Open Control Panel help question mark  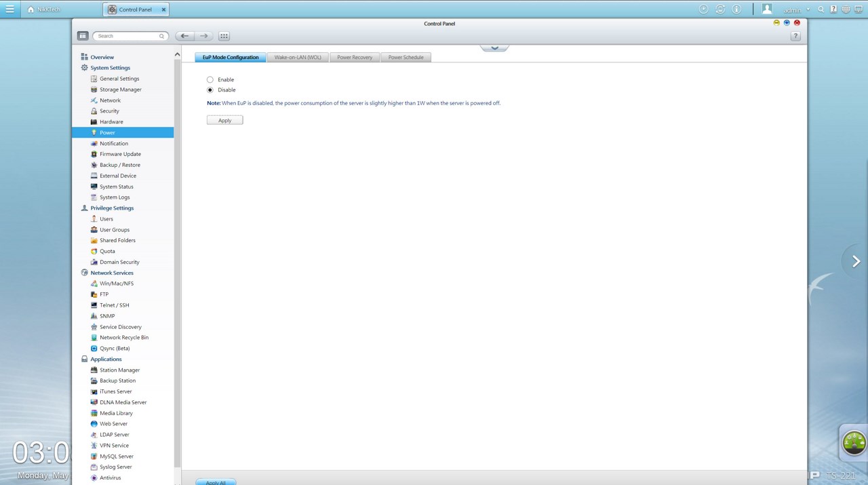pos(795,36)
